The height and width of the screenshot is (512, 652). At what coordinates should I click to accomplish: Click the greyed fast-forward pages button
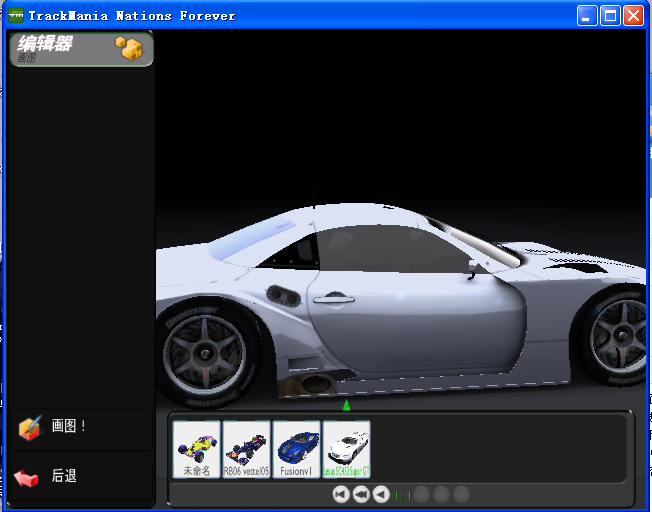(x=441, y=495)
